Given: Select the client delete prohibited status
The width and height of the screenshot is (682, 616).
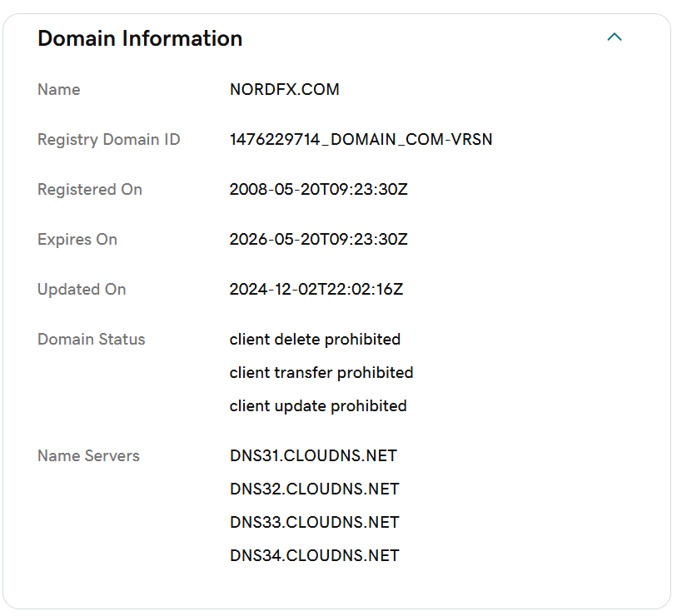Looking at the screenshot, I should [315, 340].
